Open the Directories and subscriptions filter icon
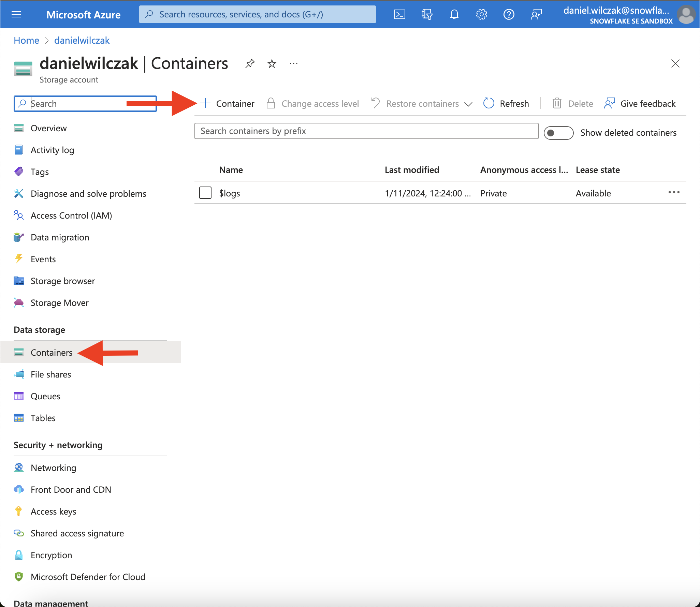 point(427,14)
